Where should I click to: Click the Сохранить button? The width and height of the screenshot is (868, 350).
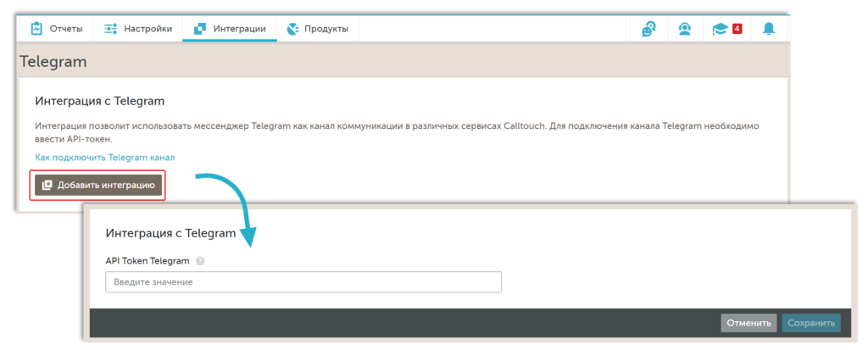pos(811,323)
